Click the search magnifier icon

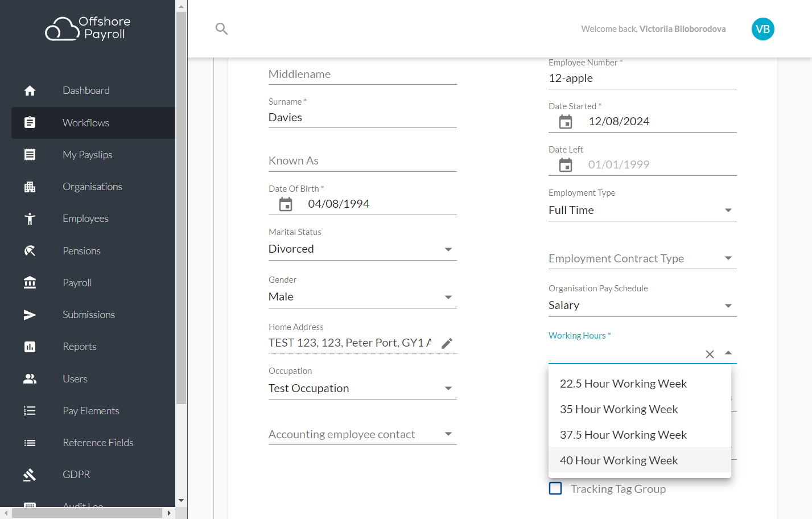coord(221,28)
